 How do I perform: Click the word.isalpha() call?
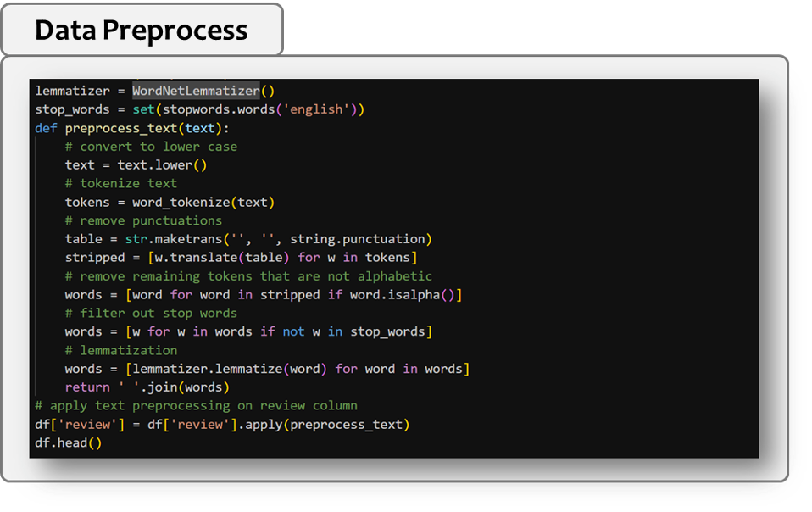[x=402, y=294]
